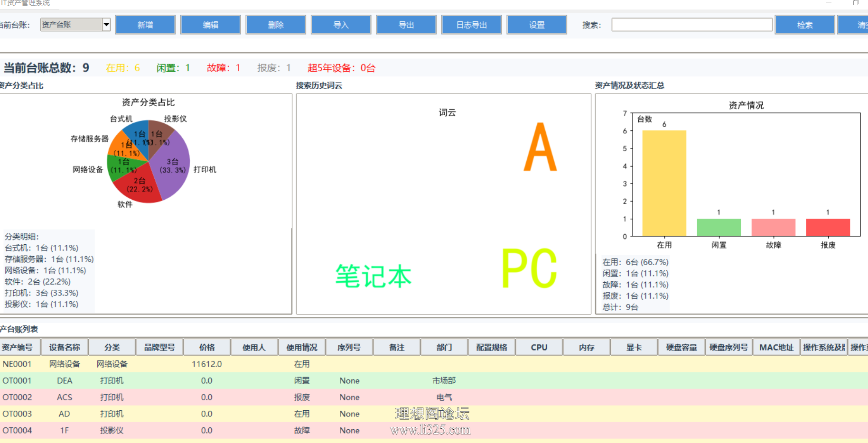The height and width of the screenshot is (443, 868).
Task: Click the 价格 column header
Action: [207, 347]
